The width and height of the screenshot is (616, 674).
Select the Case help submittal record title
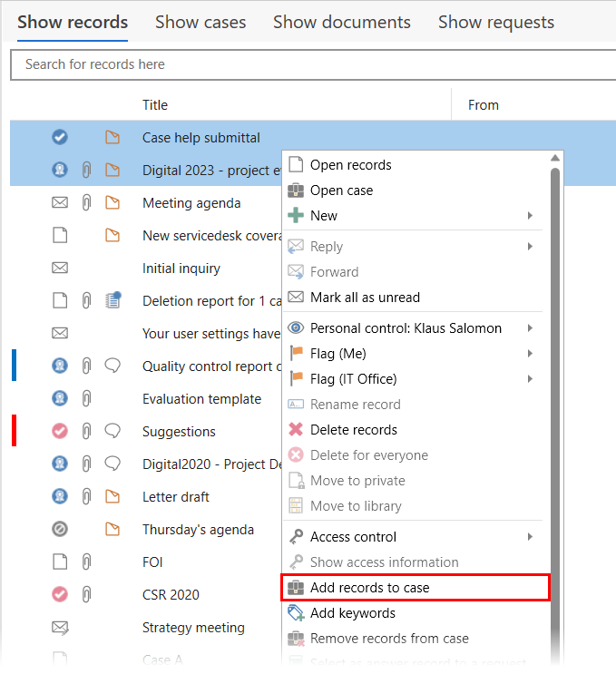(x=200, y=138)
